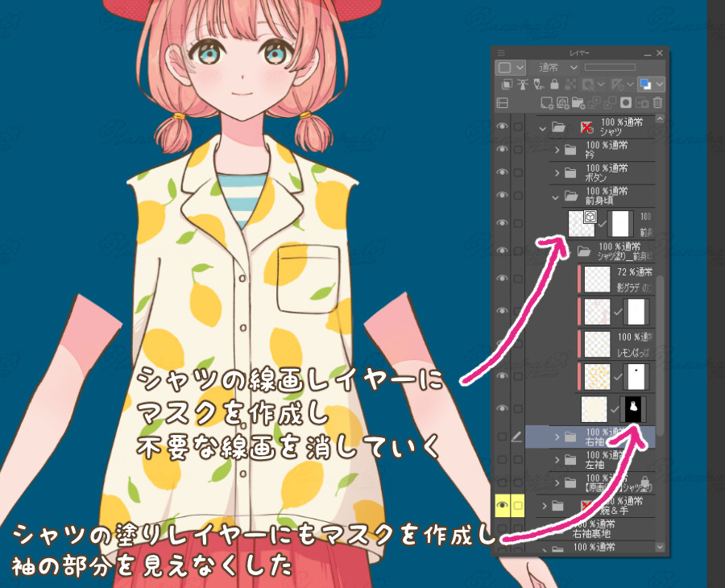Hide the シャツ folder using eye icon
Viewport: 725px width, 588px height.
point(503,127)
